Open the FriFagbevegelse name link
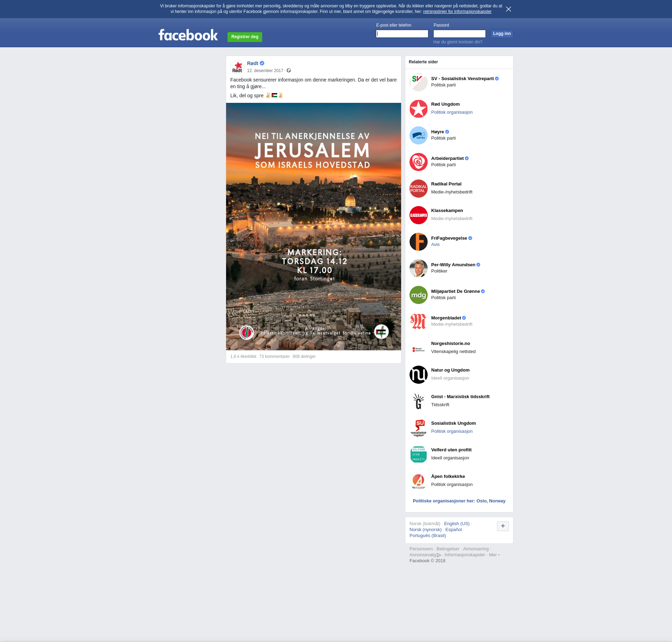This screenshot has width=672, height=642. click(449, 238)
